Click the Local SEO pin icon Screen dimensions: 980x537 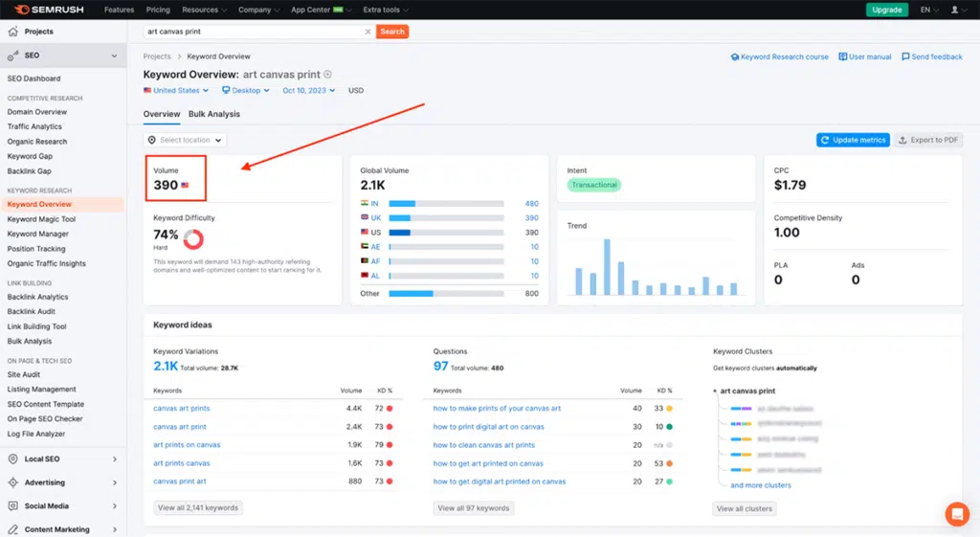(x=13, y=459)
